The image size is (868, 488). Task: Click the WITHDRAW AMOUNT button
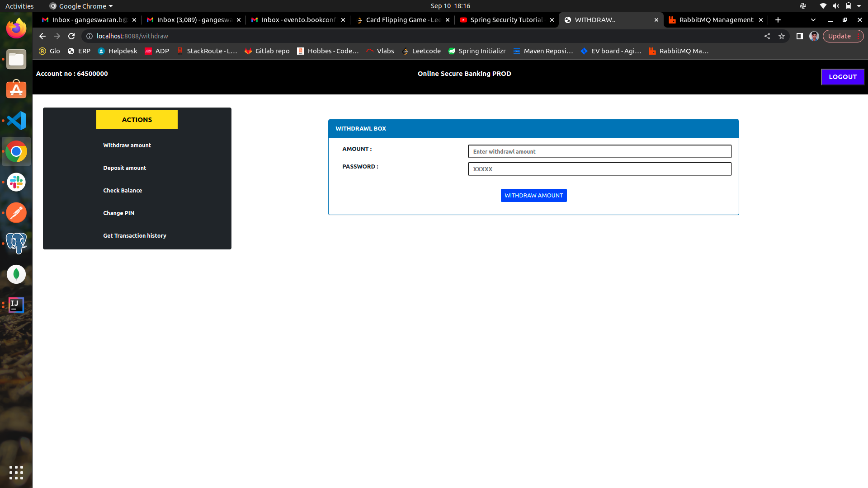click(x=533, y=195)
